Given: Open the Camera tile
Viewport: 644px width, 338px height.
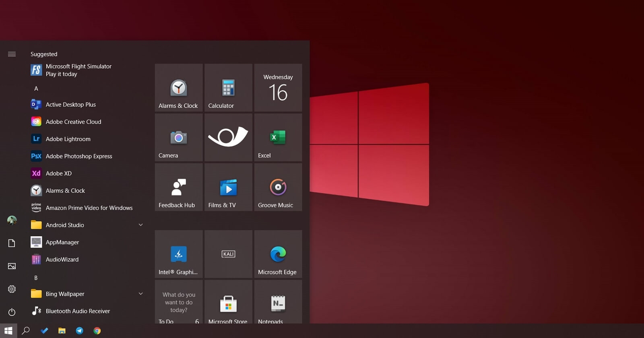Looking at the screenshot, I should 179,138.
